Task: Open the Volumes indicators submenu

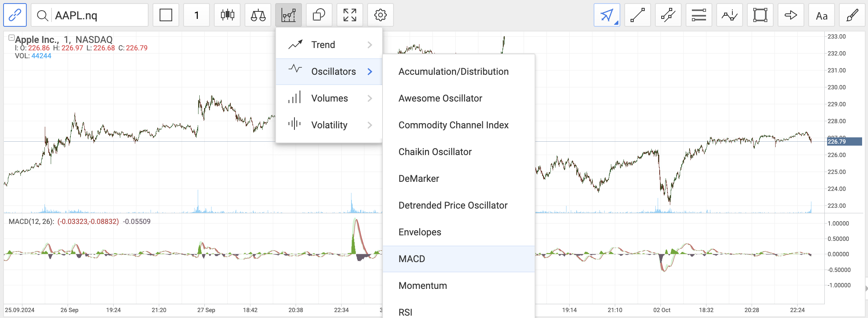Action: point(329,98)
